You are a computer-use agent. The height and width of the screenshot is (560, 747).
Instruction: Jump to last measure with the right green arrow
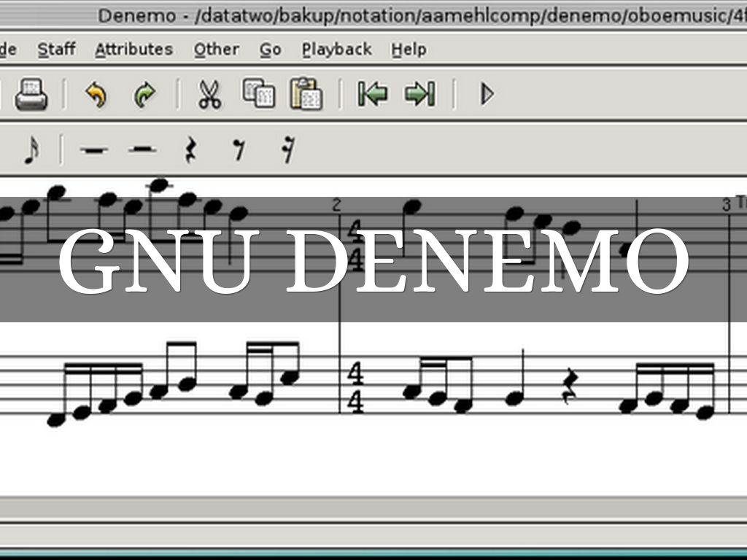[x=420, y=94]
